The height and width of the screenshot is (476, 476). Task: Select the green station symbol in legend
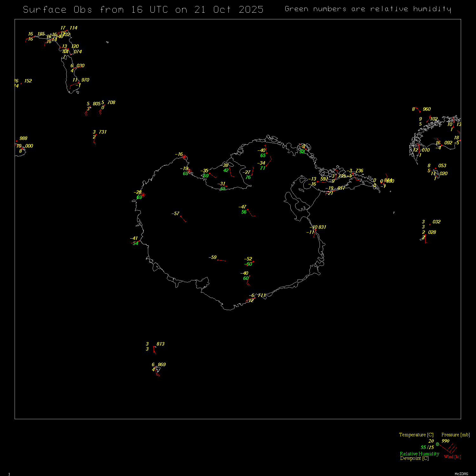point(437,444)
